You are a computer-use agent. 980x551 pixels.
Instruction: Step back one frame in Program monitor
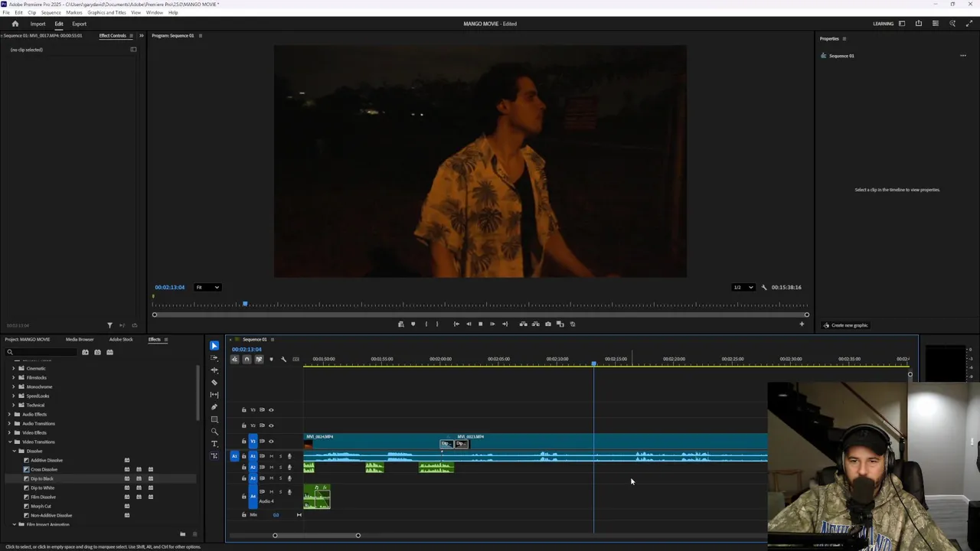469,324
